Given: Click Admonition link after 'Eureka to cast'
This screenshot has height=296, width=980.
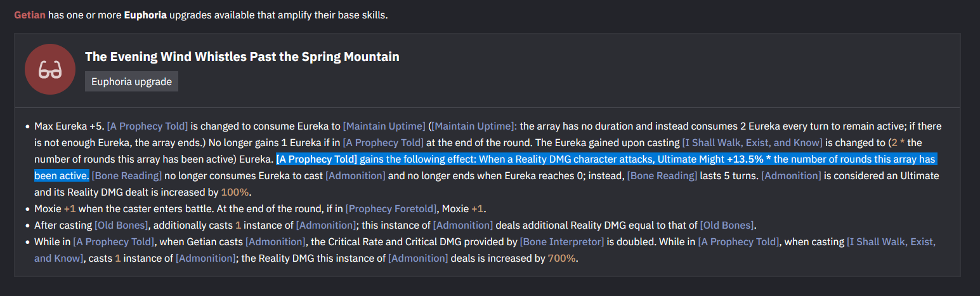Looking at the screenshot, I should coord(355,175).
